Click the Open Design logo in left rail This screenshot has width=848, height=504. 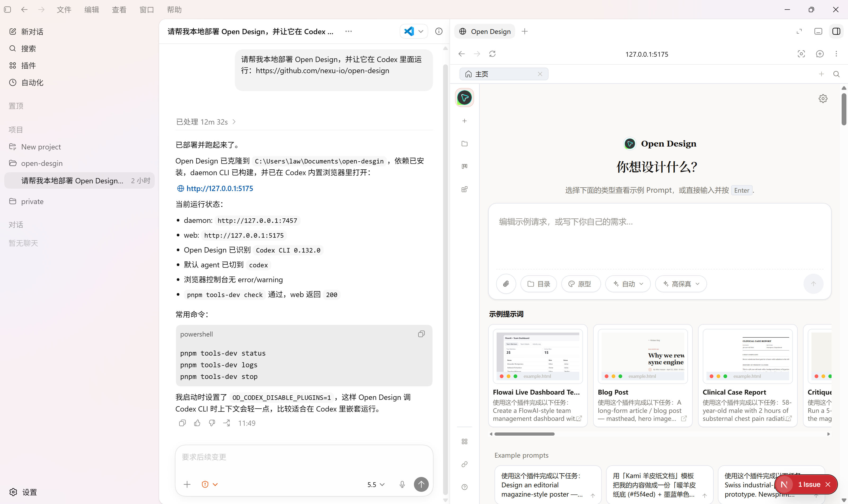tap(465, 98)
